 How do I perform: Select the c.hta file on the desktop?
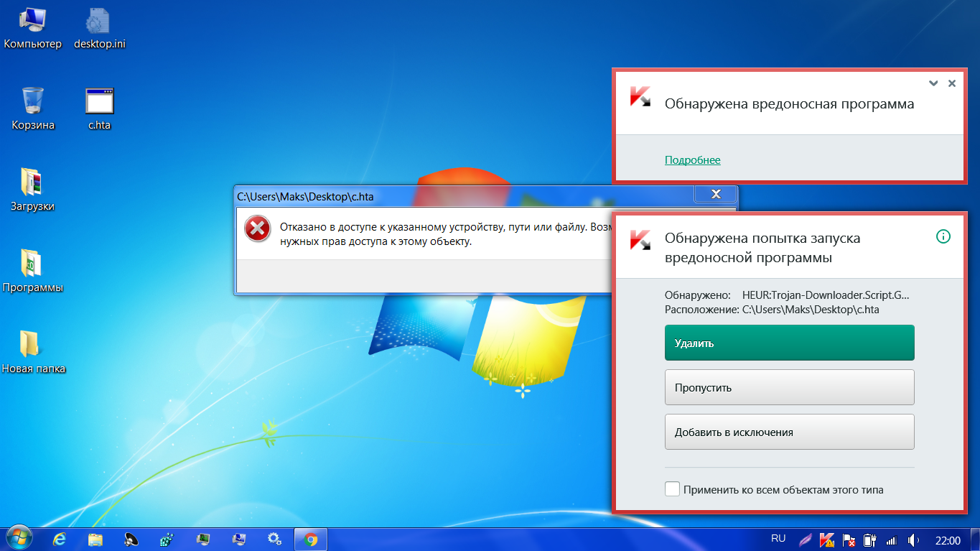click(x=100, y=109)
